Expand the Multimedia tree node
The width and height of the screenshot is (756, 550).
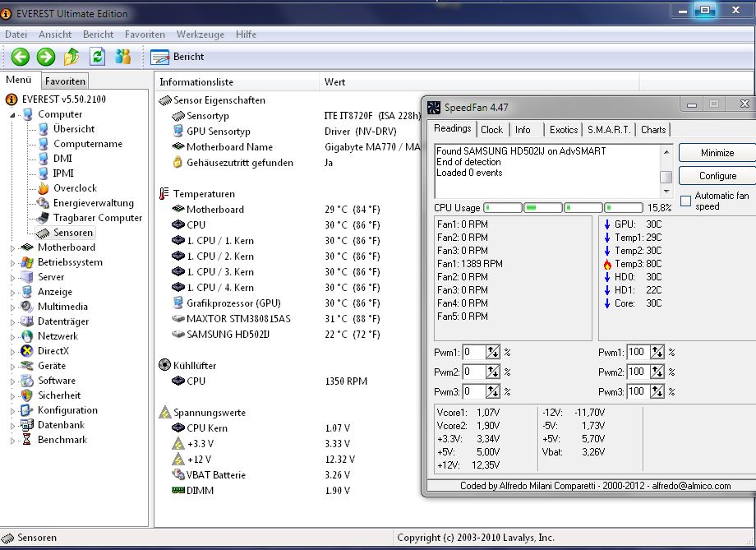tap(12, 307)
